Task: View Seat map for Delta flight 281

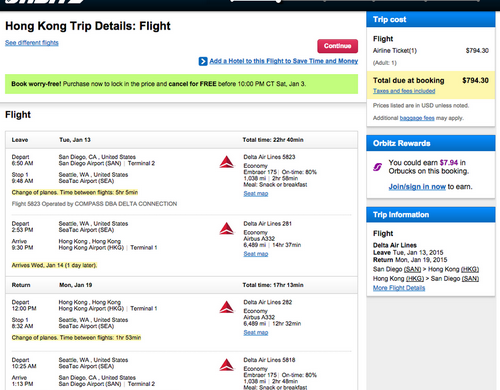Action: (256, 254)
